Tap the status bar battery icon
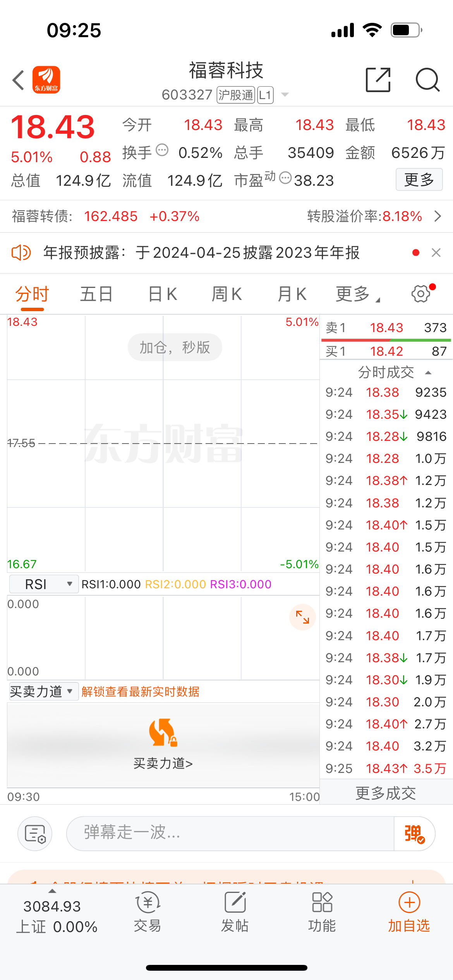Viewport: 453px width, 980px height. [x=406, y=30]
